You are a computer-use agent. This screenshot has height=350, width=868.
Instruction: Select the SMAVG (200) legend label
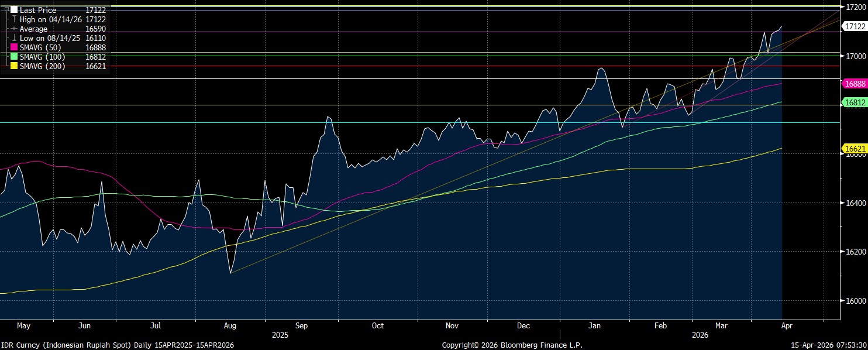point(42,66)
